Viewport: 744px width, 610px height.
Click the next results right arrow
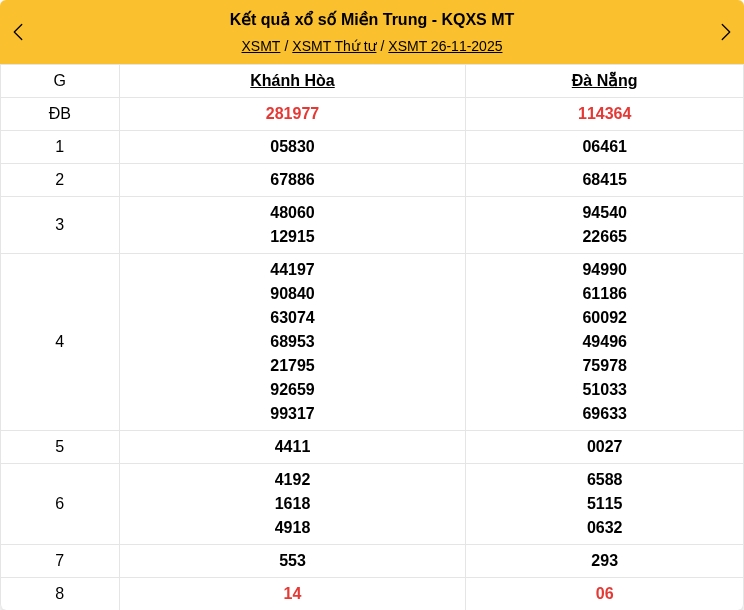(x=726, y=32)
